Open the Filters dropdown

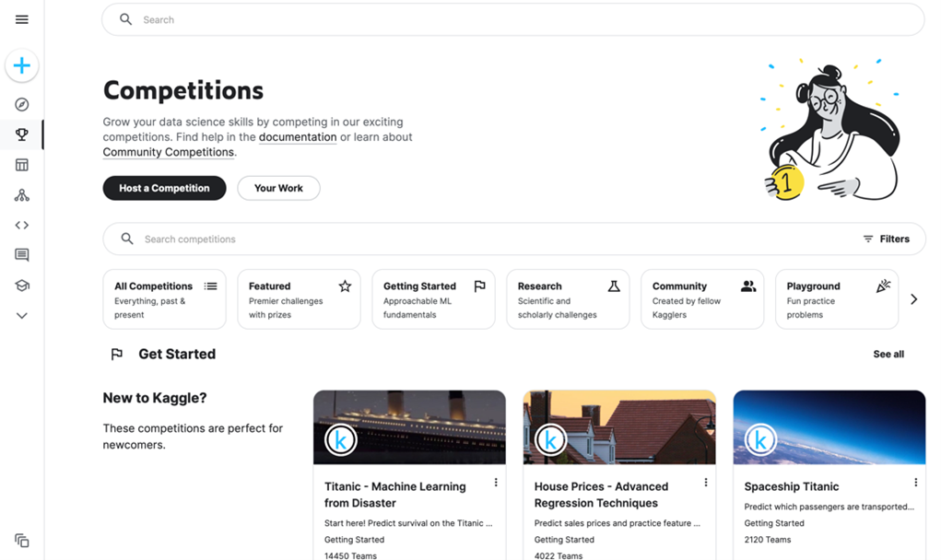[886, 239]
